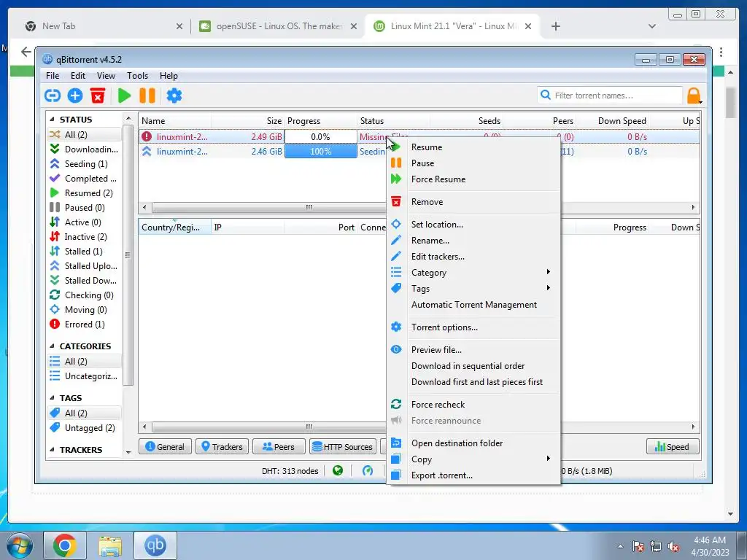Choose Force recheck from the context menu
The image size is (747, 560).
pyautogui.click(x=473, y=405)
